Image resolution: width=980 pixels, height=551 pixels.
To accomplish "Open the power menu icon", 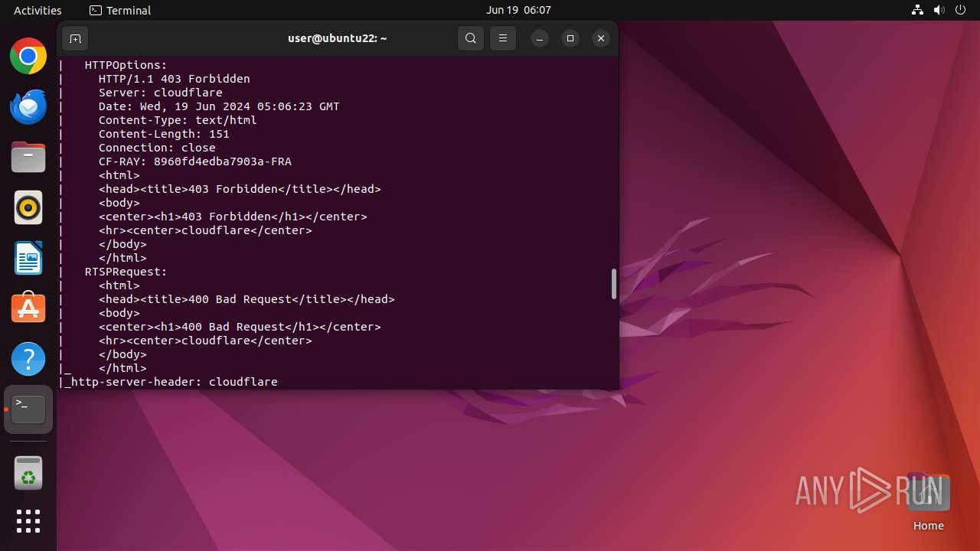I will (x=961, y=10).
